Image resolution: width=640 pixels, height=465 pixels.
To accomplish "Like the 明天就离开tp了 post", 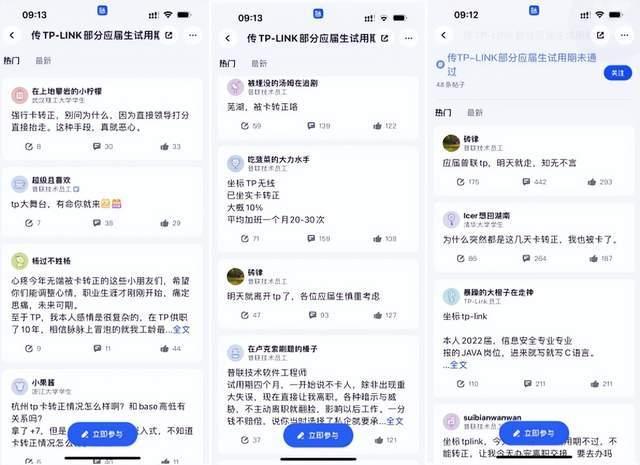I will pyautogui.click(x=384, y=315).
